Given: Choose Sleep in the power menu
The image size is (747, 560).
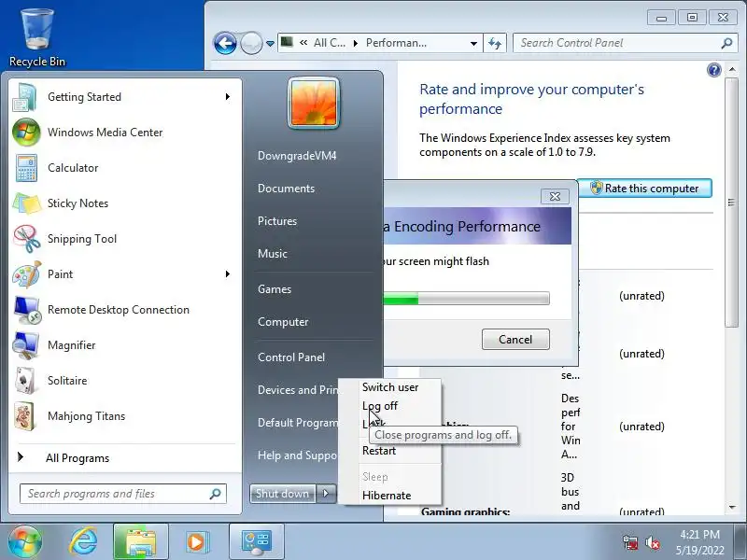Looking at the screenshot, I should click(x=375, y=477).
